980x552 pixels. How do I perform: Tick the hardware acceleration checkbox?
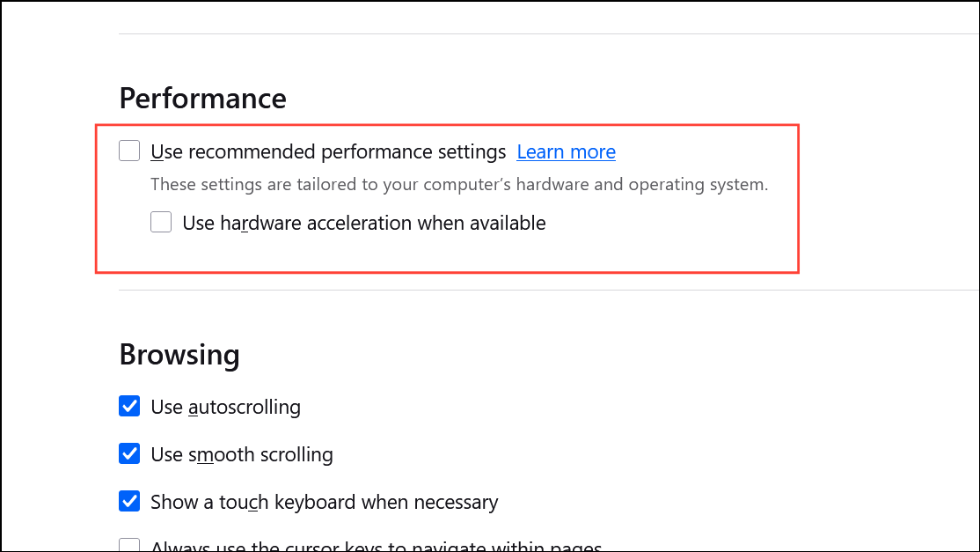(x=161, y=223)
